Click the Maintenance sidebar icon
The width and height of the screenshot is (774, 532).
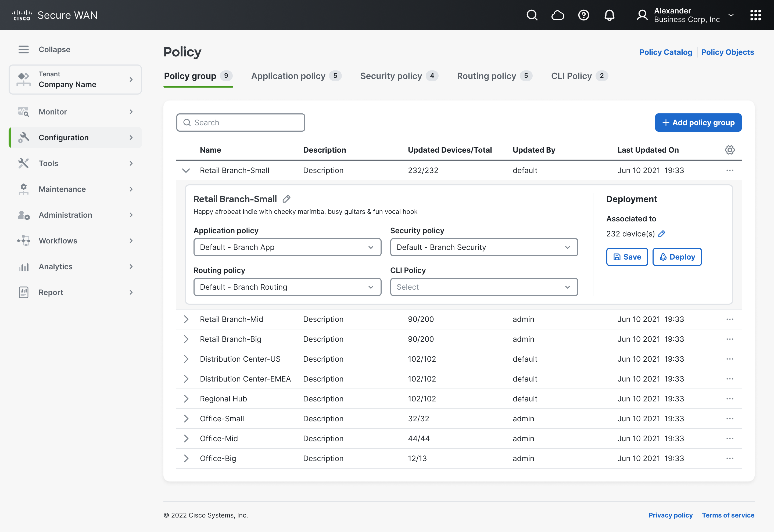click(23, 189)
